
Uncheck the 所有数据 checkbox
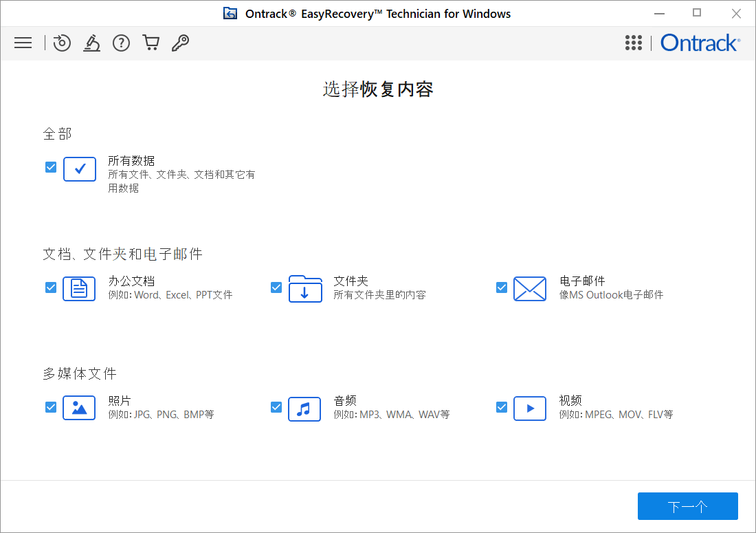[x=51, y=167]
